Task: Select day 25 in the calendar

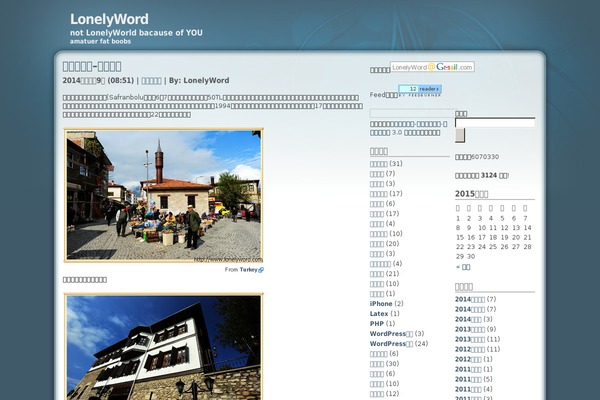Action: pyautogui.click(x=493, y=247)
